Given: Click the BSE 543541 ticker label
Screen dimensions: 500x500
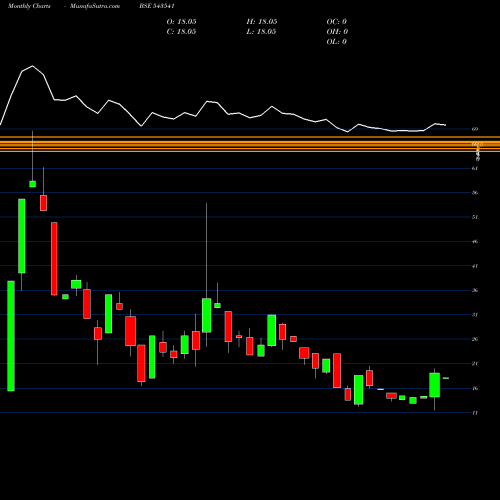Looking at the screenshot, I should coord(157,6).
